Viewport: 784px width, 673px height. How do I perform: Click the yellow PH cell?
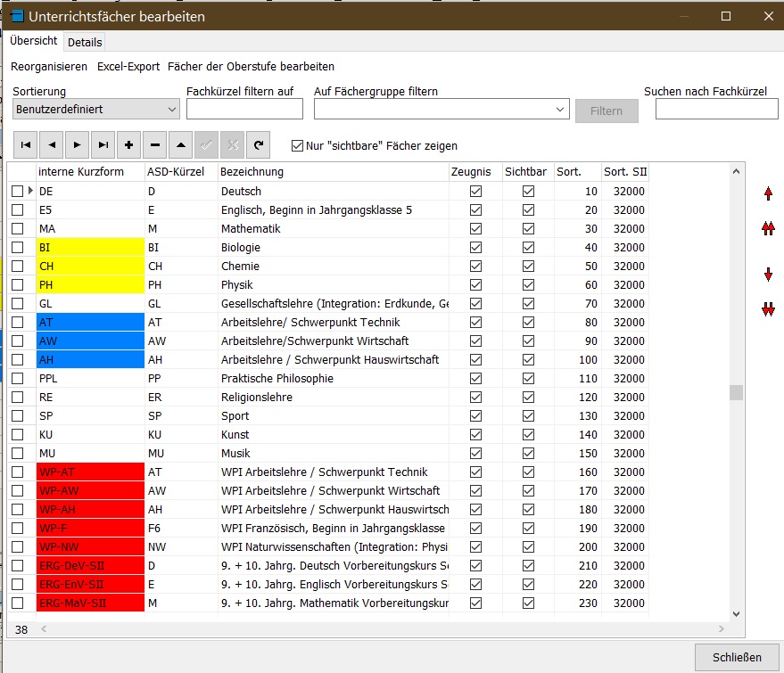pos(90,284)
